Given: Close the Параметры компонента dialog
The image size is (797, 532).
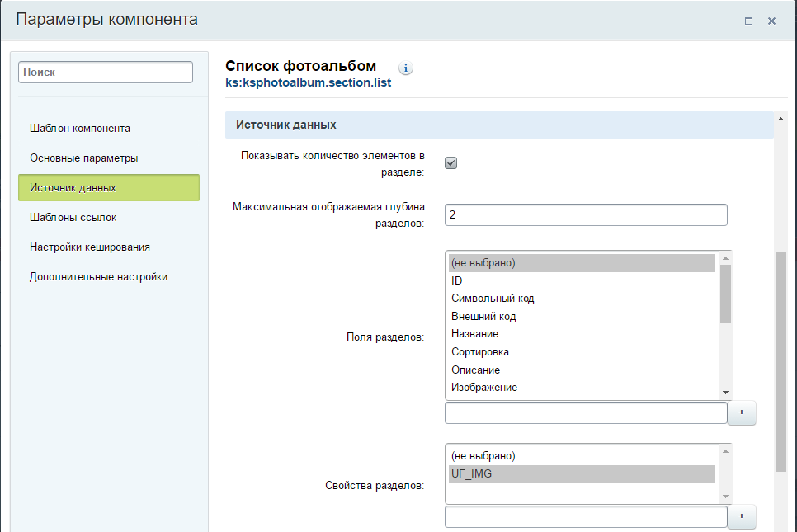Looking at the screenshot, I should 771,21.
